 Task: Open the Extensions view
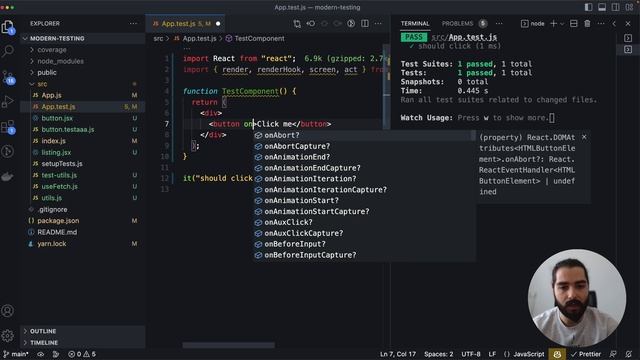point(8,127)
